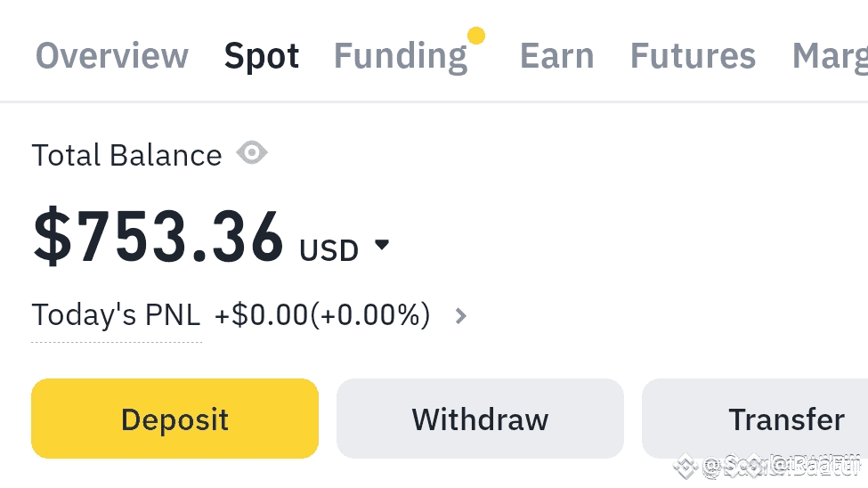Click the watermark username text

tap(782, 466)
